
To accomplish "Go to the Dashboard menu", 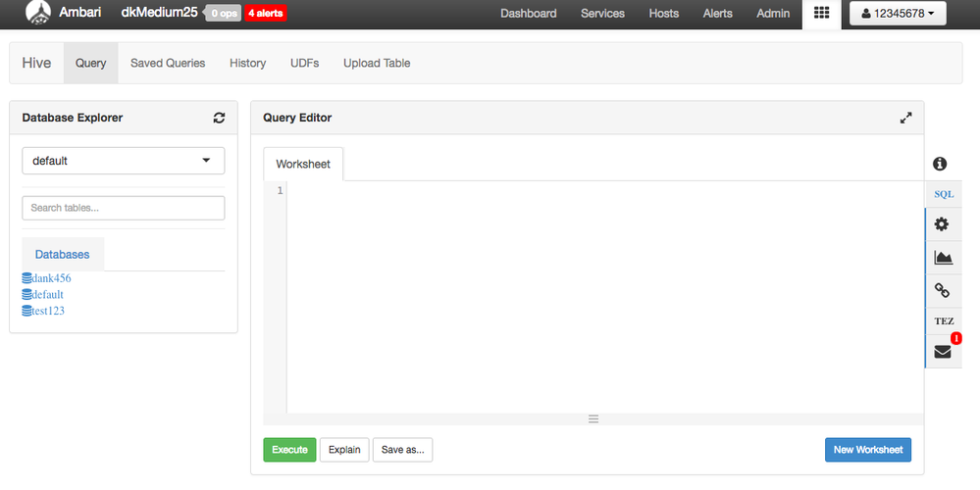I will click(528, 13).
